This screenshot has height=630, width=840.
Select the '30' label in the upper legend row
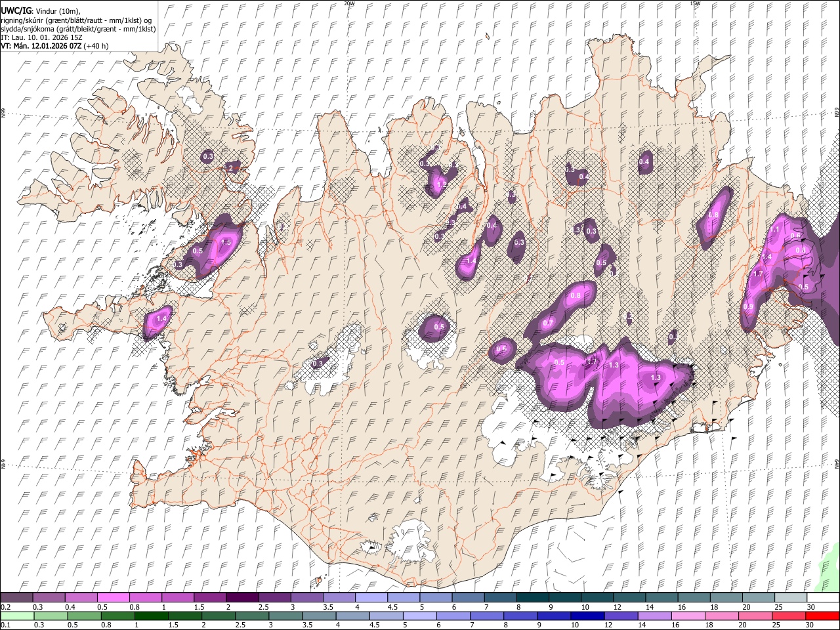pyautogui.click(x=810, y=607)
